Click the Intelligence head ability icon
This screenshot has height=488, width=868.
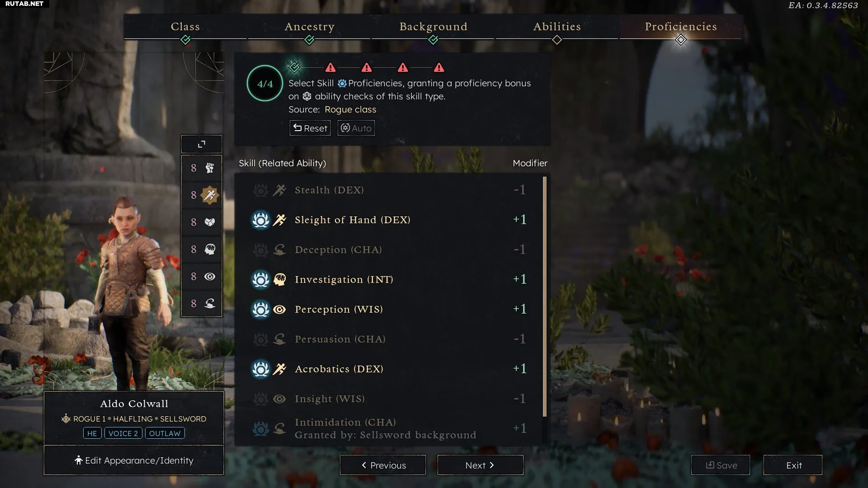tap(209, 249)
